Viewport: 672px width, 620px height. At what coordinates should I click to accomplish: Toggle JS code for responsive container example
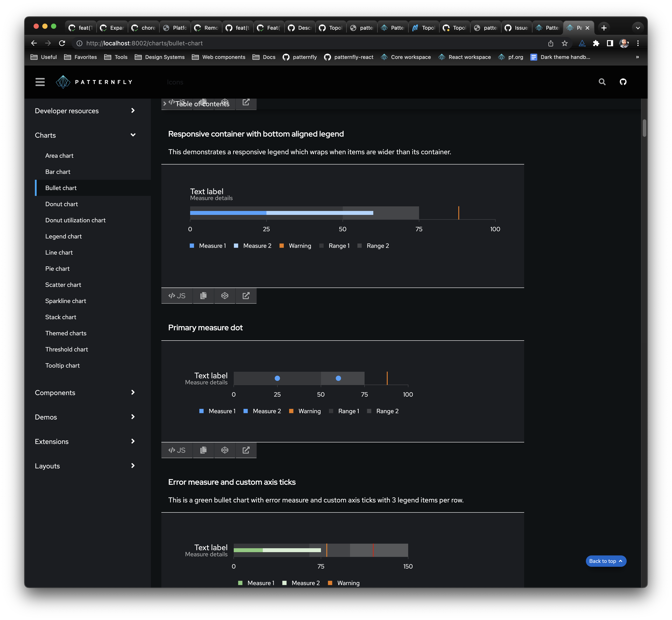point(177,296)
